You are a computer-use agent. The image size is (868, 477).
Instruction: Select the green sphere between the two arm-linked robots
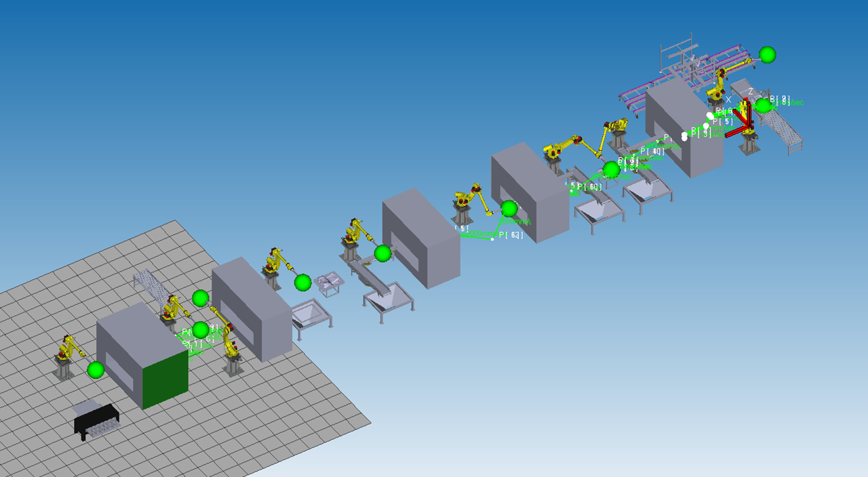pyautogui.click(x=611, y=169)
